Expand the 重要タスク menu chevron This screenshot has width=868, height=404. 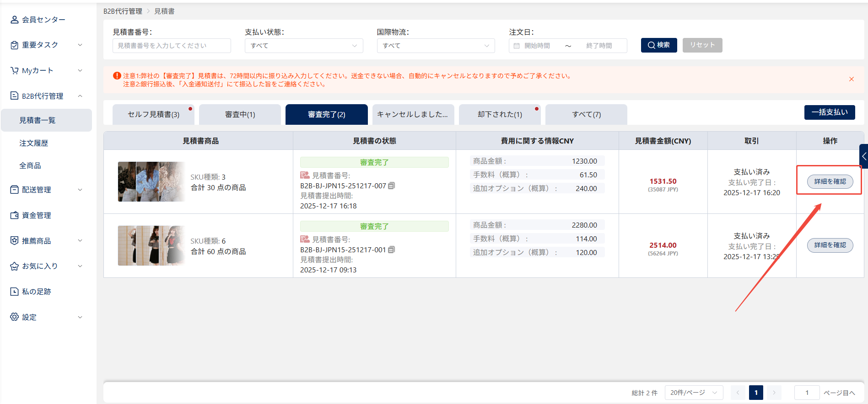80,45
